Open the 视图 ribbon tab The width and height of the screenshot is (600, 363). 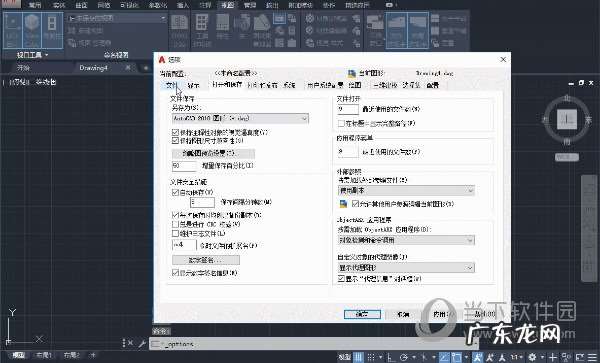[227, 5]
